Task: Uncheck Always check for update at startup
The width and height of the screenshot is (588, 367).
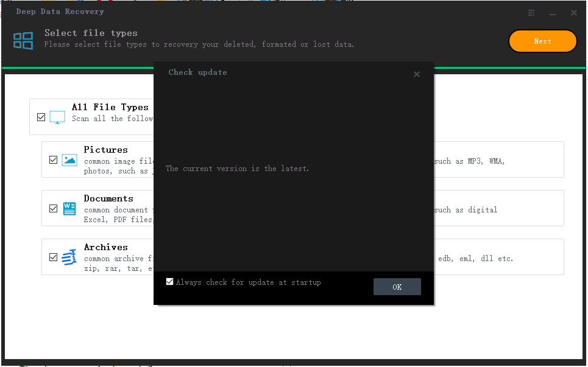Action: coord(169,282)
